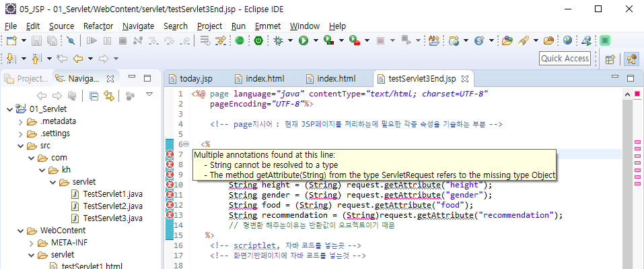This screenshot has width=644, height=269.
Task: Open the Back history dropdown arrow
Action: [x=90, y=59]
